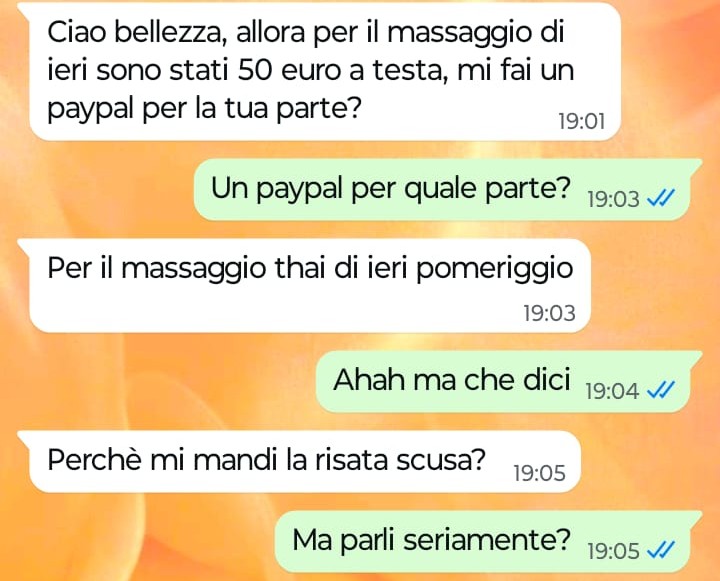The height and width of the screenshot is (581, 720).
Task: Tap the 'Perchè mi mandi la risata' message
Action: (x=305, y=461)
